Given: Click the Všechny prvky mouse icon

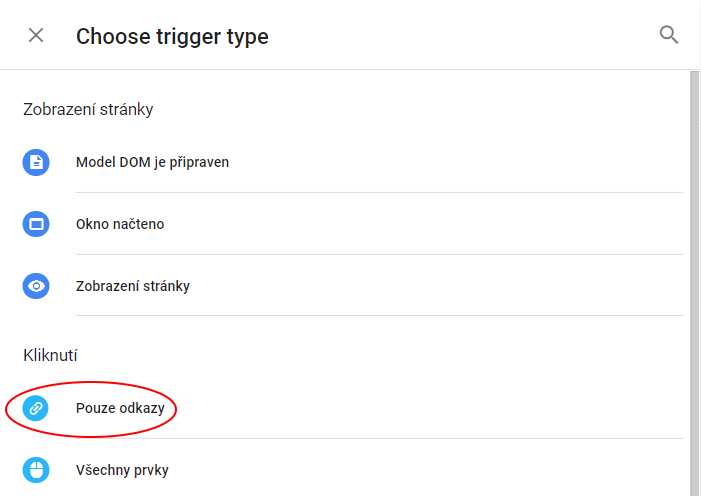Looking at the screenshot, I should click(x=36, y=470).
